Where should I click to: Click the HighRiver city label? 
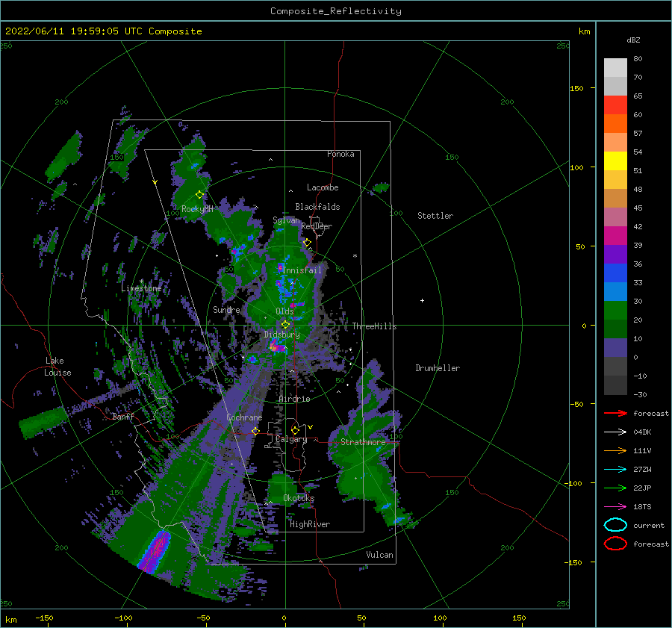pyautogui.click(x=310, y=524)
